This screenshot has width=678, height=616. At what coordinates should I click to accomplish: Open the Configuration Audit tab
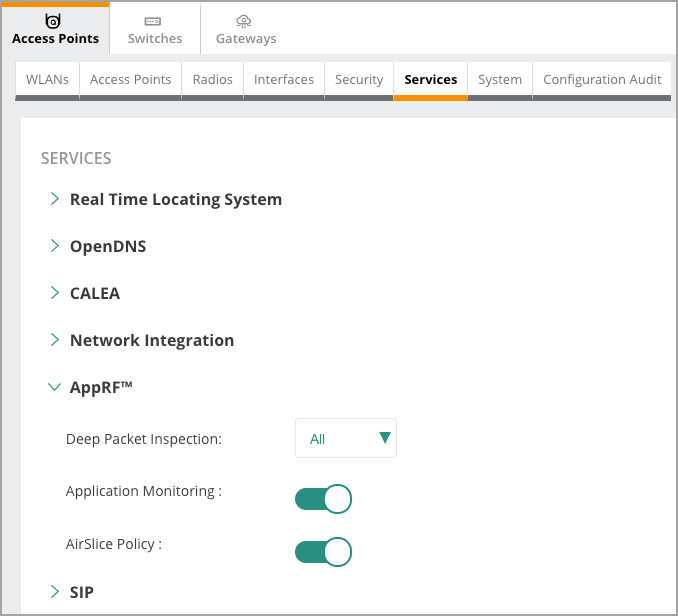(x=602, y=79)
